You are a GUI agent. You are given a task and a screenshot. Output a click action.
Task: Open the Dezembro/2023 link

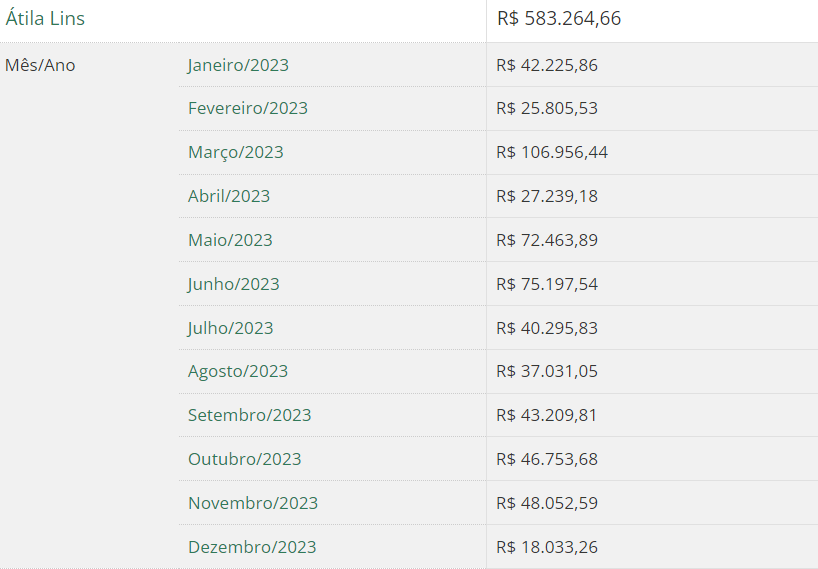(252, 547)
